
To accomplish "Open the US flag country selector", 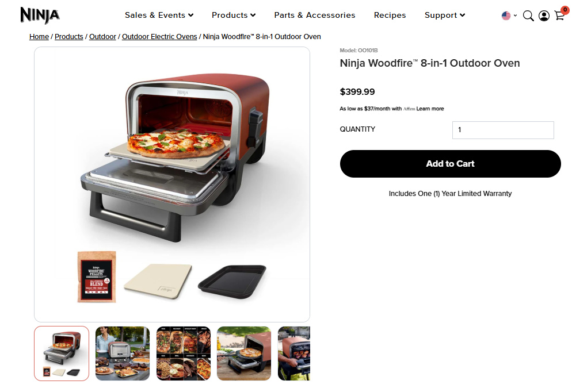I will pos(509,16).
